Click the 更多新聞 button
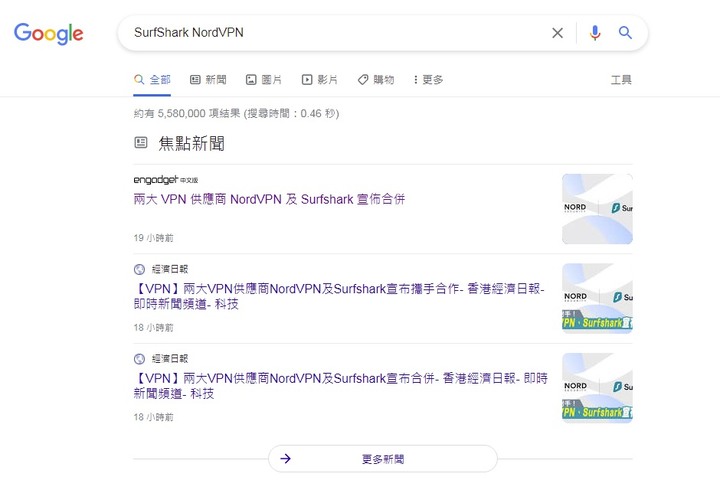Screen dimensions: 720x503 [382, 458]
